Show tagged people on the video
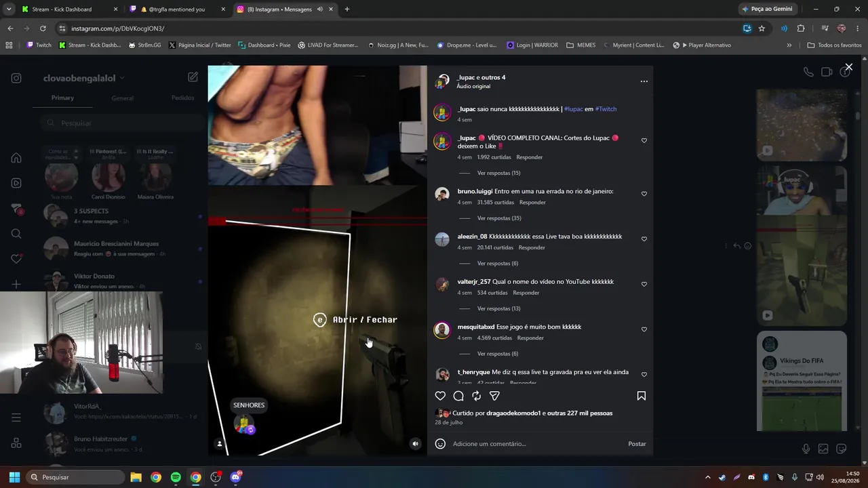The width and height of the screenshot is (868, 488). pos(219,444)
